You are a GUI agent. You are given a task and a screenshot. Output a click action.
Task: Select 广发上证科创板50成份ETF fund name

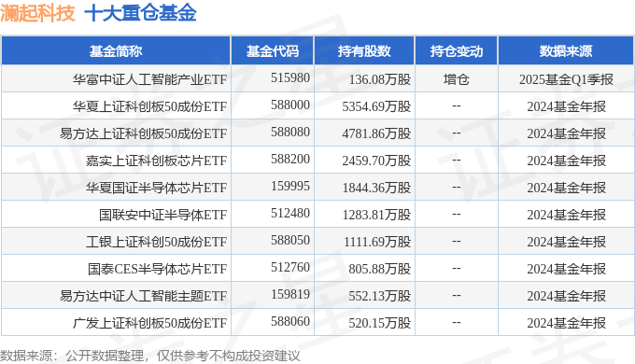(149, 323)
